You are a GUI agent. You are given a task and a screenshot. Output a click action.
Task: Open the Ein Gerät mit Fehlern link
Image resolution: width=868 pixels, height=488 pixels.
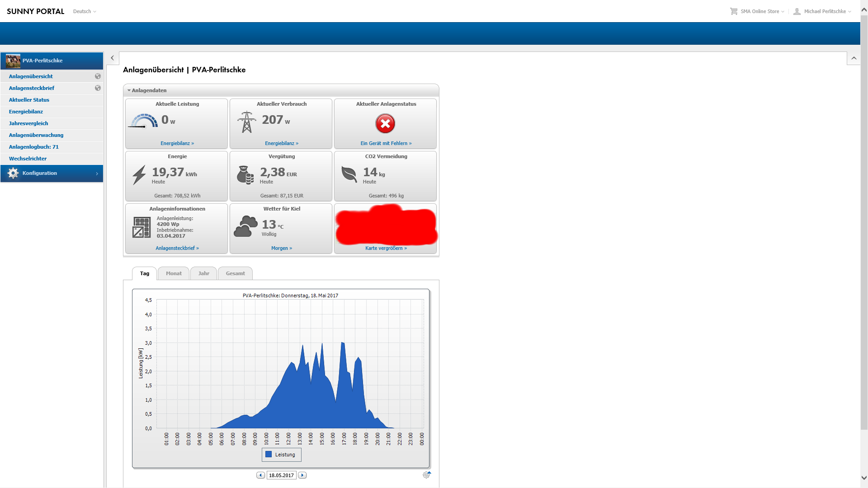pyautogui.click(x=386, y=143)
